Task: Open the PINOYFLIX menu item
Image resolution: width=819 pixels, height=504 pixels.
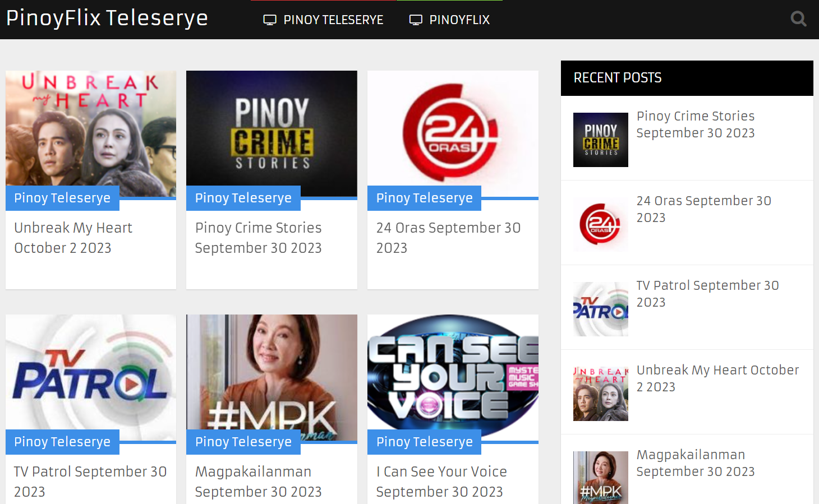Action: [x=459, y=20]
